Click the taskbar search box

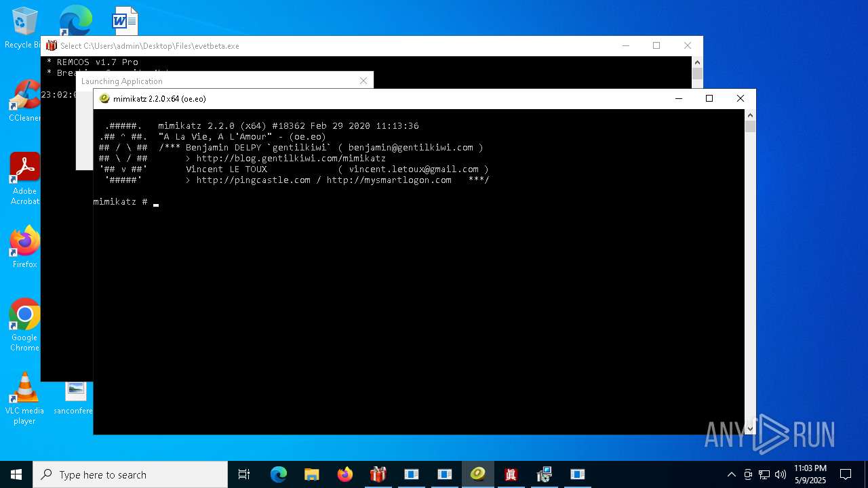[130, 474]
